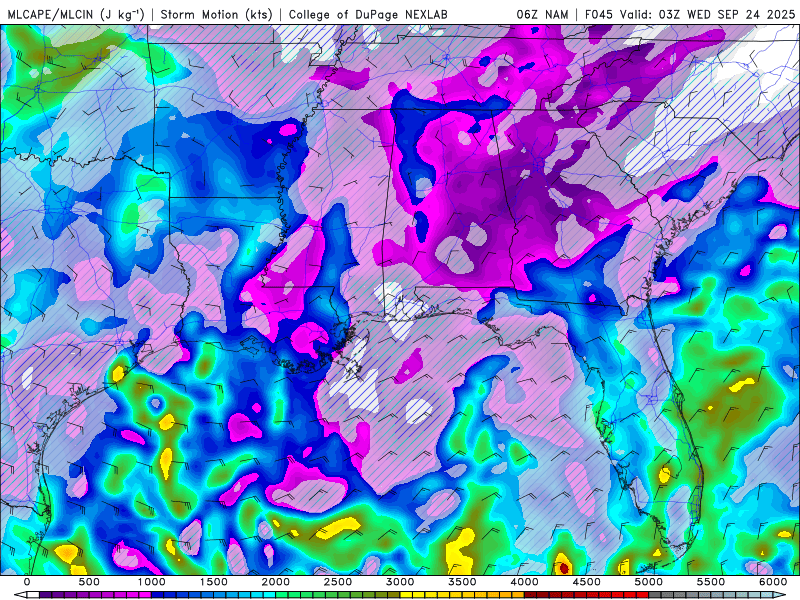Click the 6000 value on the color scale
Image resolution: width=800 pixels, height=600 pixels.
(x=773, y=582)
